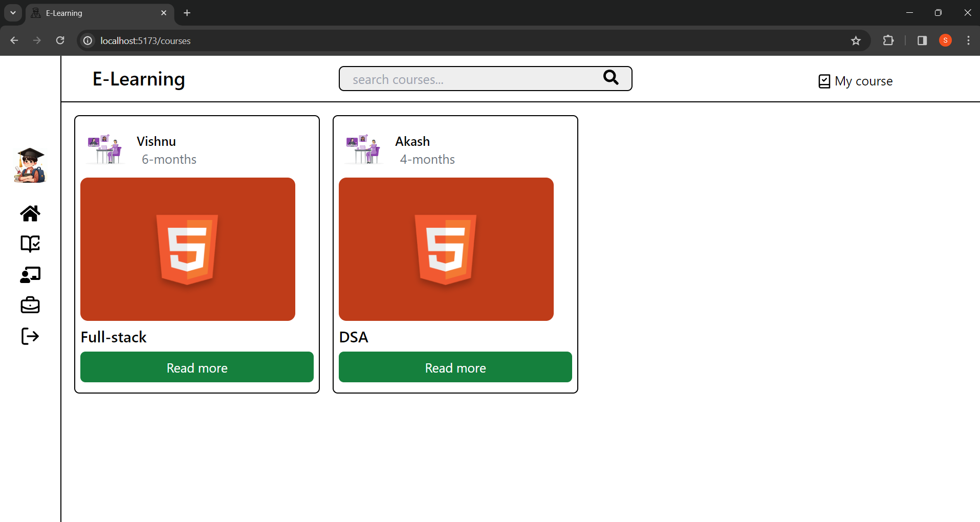This screenshot has width=980, height=522.
Task: Select the E-Learning browser tab
Action: 99,13
